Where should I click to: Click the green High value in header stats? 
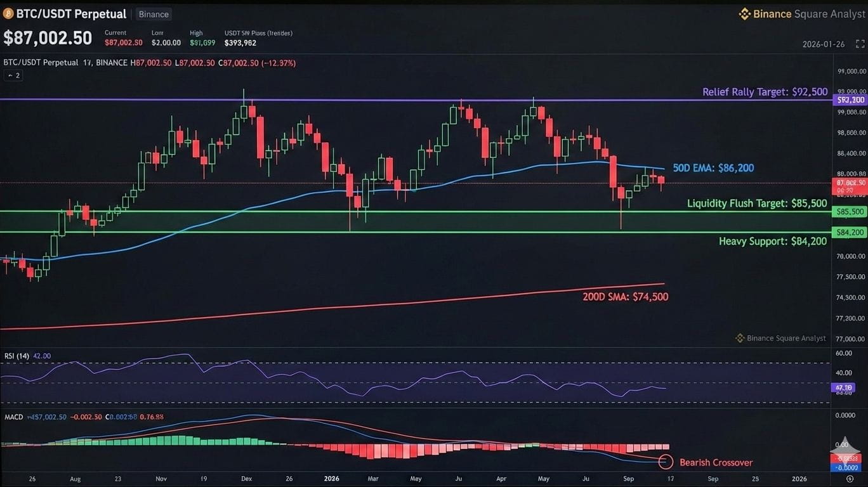(x=202, y=42)
